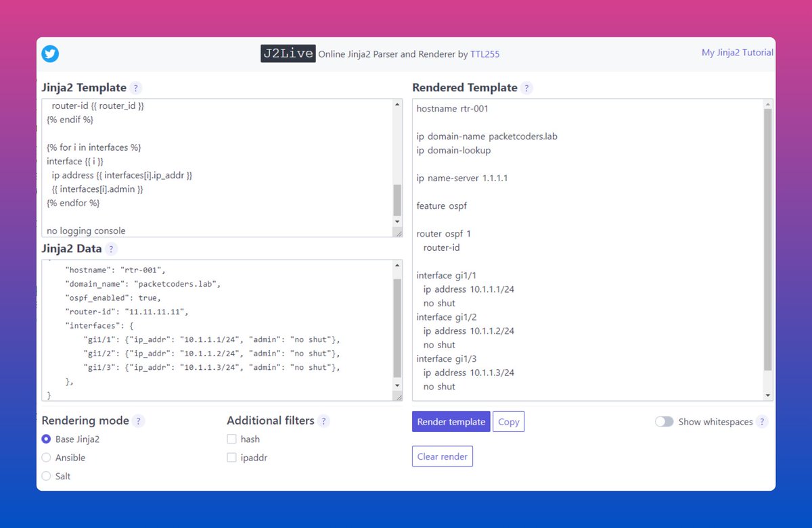Open help icon next to Jinja2 Data
The image size is (812, 528).
click(x=112, y=249)
